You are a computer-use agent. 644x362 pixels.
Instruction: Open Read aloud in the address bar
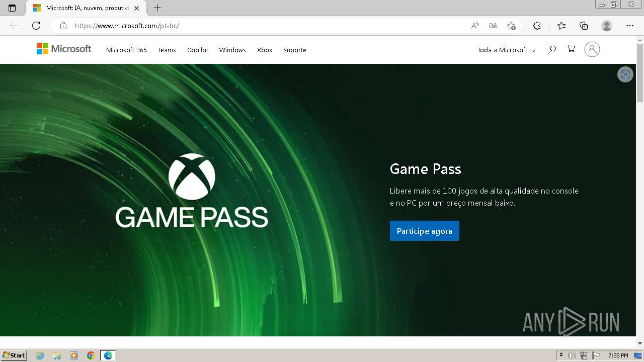pyautogui.click(x=475, y=26)
